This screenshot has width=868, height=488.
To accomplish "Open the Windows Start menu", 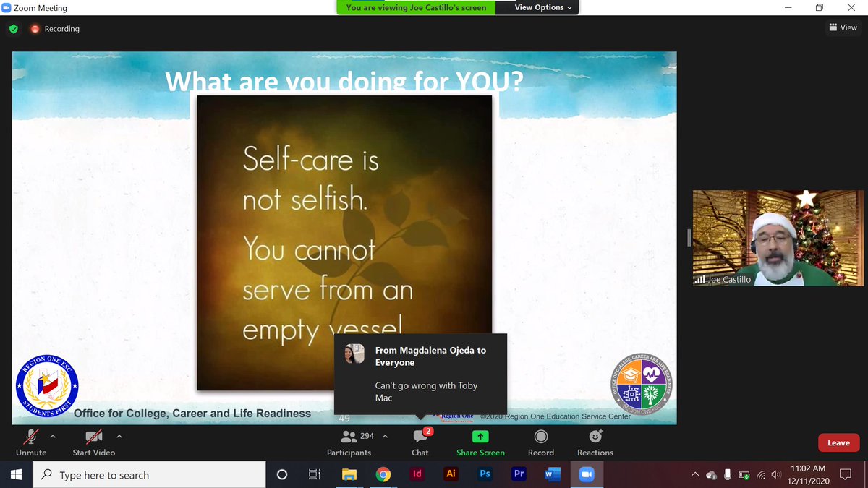I will (16, 474).
